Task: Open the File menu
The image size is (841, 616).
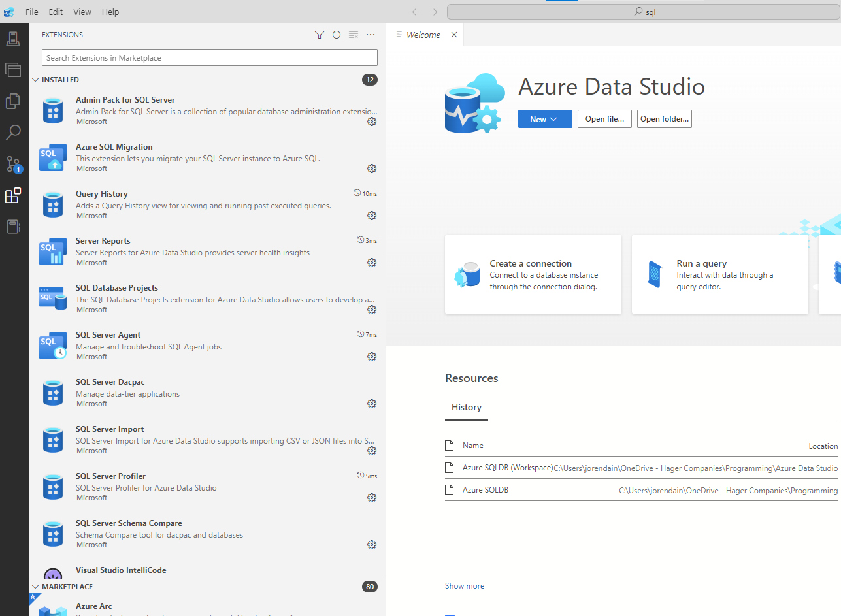Action: (x=31, y=12)
